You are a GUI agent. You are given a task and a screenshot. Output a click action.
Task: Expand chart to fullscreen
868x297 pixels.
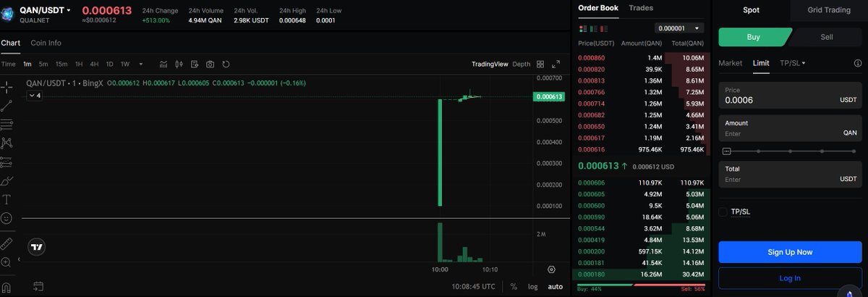click(557, 64)
